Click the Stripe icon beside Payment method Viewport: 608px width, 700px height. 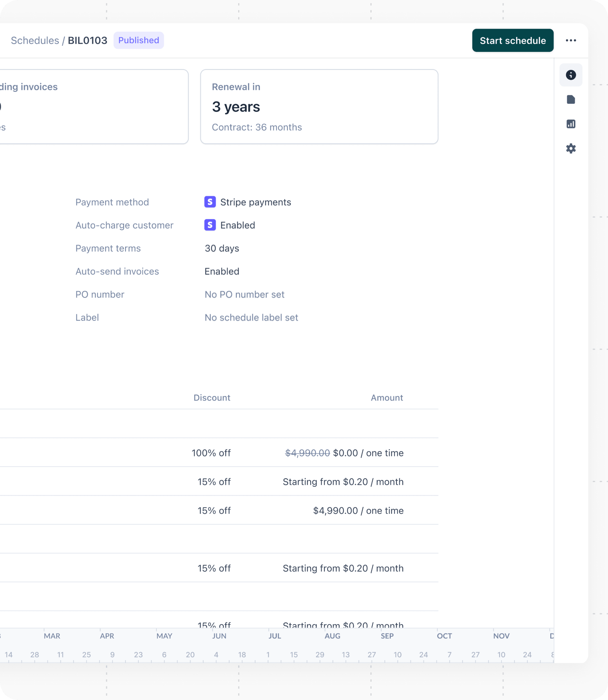210,202
